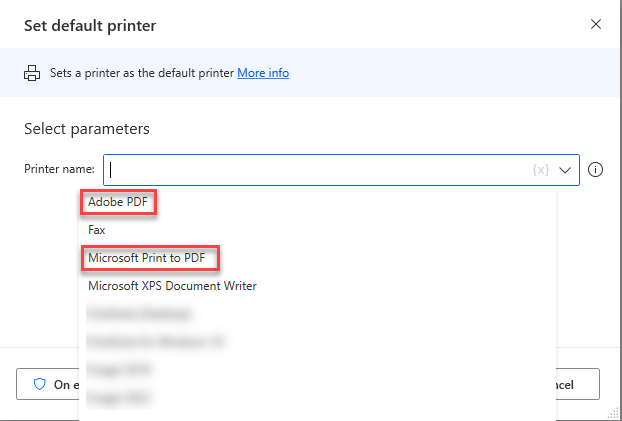622x421 pixels.
Task: Select Adobe PDF from the printer list
Action: 117,202
